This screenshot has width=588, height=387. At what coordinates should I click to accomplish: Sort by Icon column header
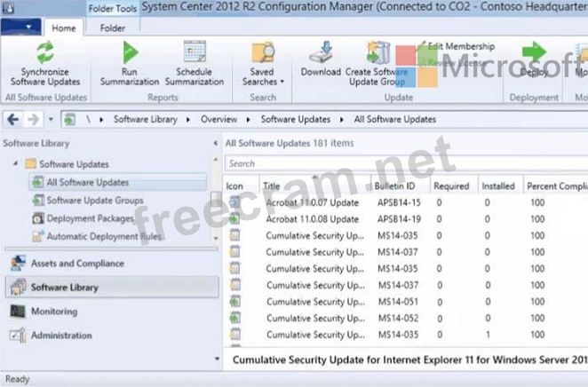(234, 186)
